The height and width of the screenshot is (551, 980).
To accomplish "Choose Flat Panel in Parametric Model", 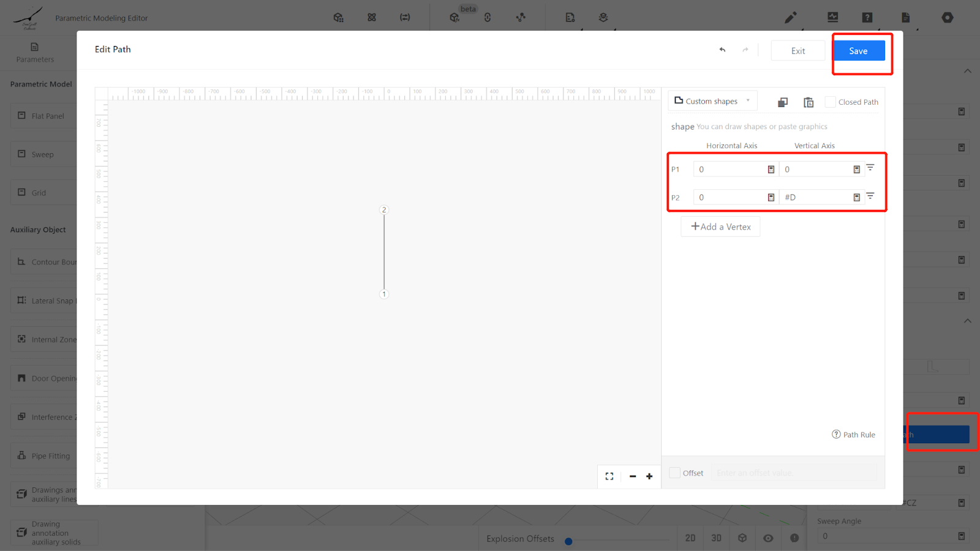I will click(x=43, y=116).
